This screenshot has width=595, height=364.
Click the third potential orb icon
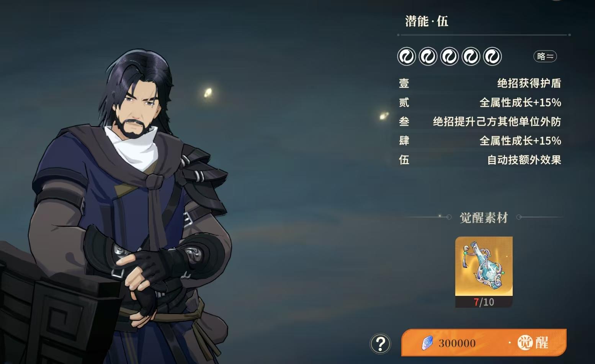click(450, 57)
